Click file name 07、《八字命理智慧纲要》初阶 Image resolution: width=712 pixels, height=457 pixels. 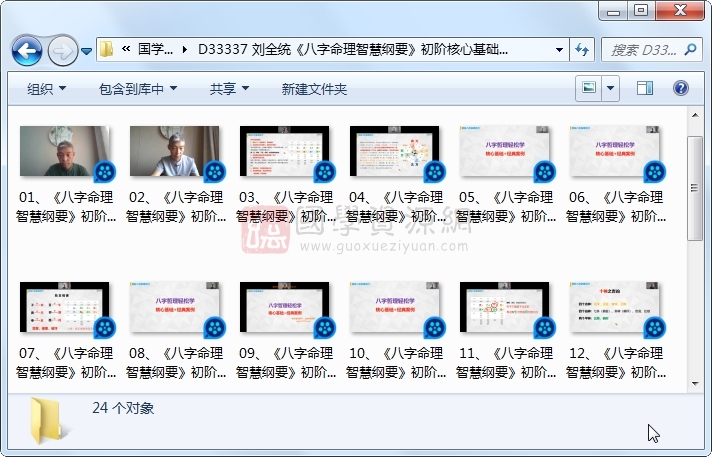click(66, 363)
